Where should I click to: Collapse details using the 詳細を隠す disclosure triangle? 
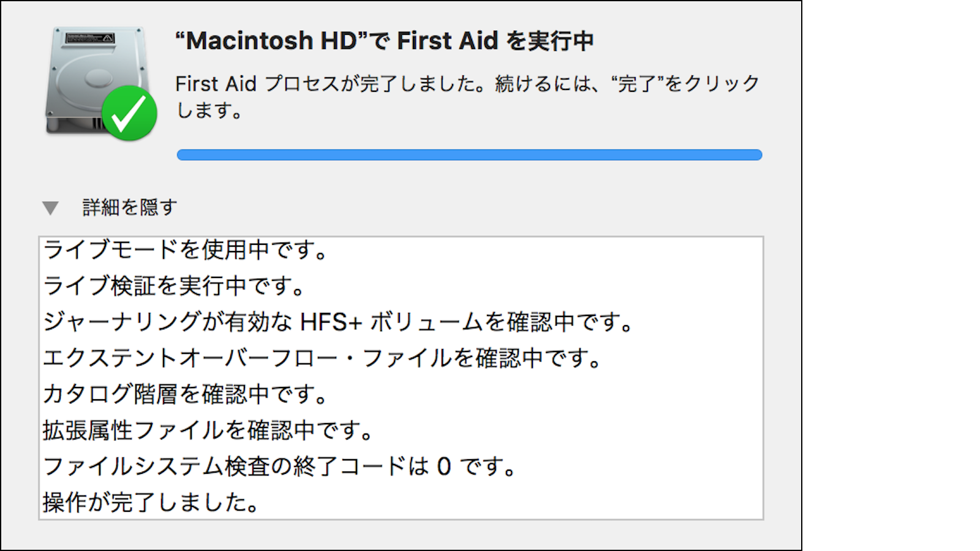[x=50, y=207]
